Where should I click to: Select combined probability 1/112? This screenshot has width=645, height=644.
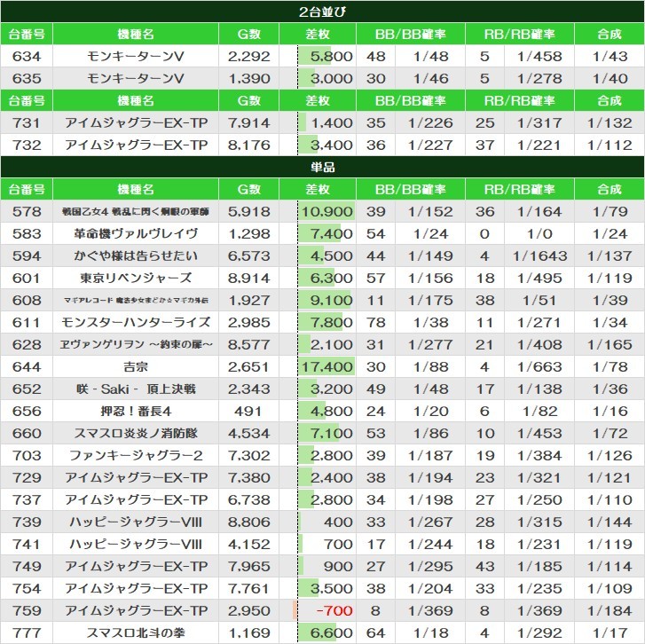610,145
